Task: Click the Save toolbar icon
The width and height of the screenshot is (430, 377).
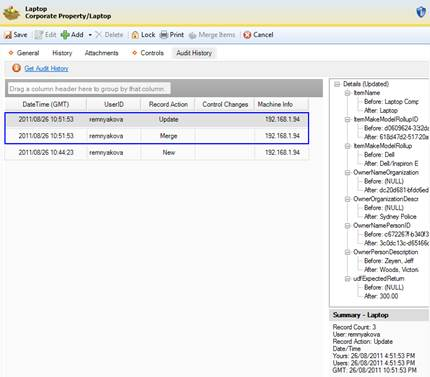Action: pyautogui.click(x=8, y=35)
